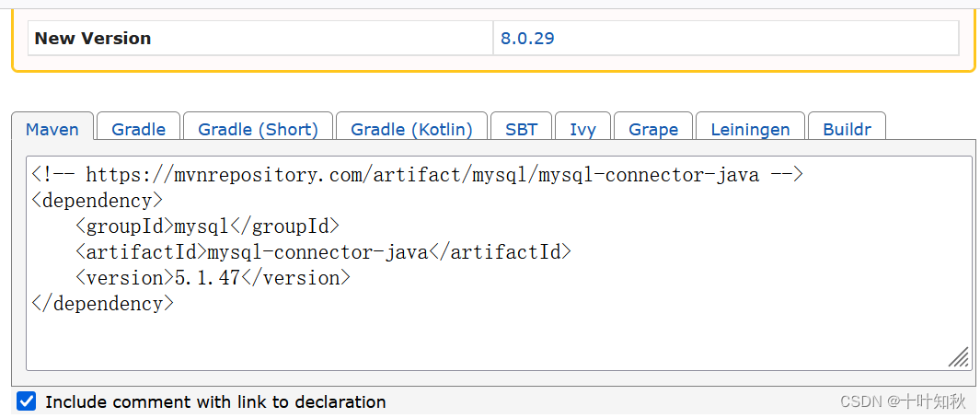The width and height of the screenshot is (980, 418).
Task: Click the 5.1.47 version line in snippet
Action: pos(213,278)
